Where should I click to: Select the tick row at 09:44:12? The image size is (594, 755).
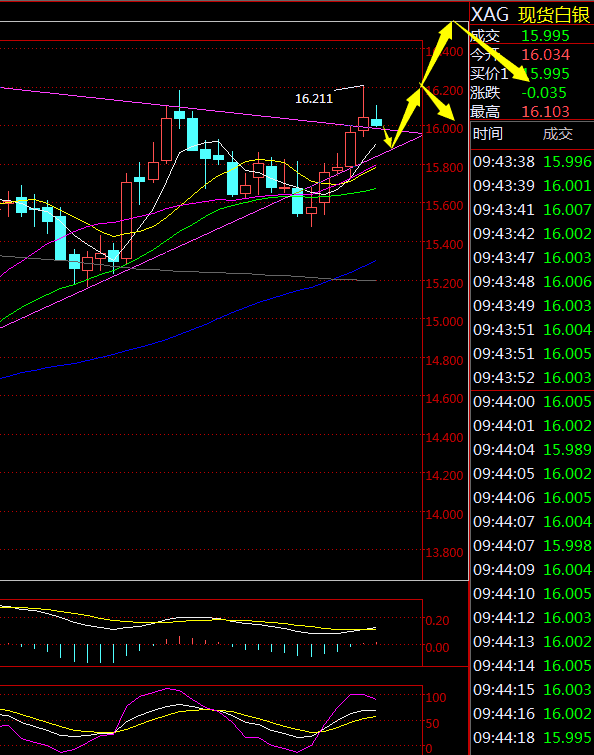[532, 618]
